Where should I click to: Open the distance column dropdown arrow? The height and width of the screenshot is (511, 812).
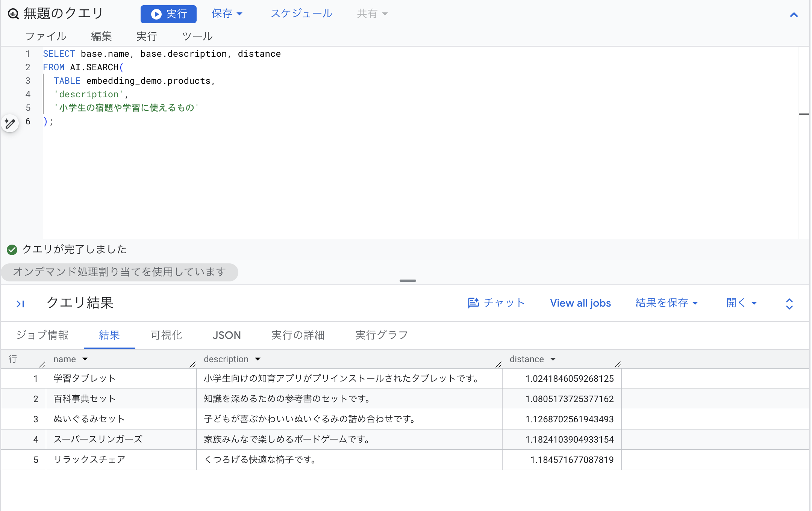553,359
